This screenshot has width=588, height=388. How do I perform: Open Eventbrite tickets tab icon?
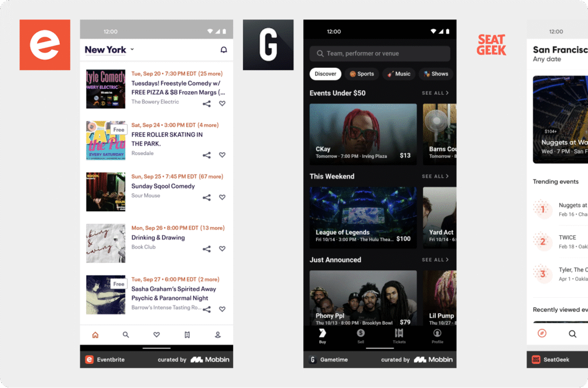coord(187,335)
